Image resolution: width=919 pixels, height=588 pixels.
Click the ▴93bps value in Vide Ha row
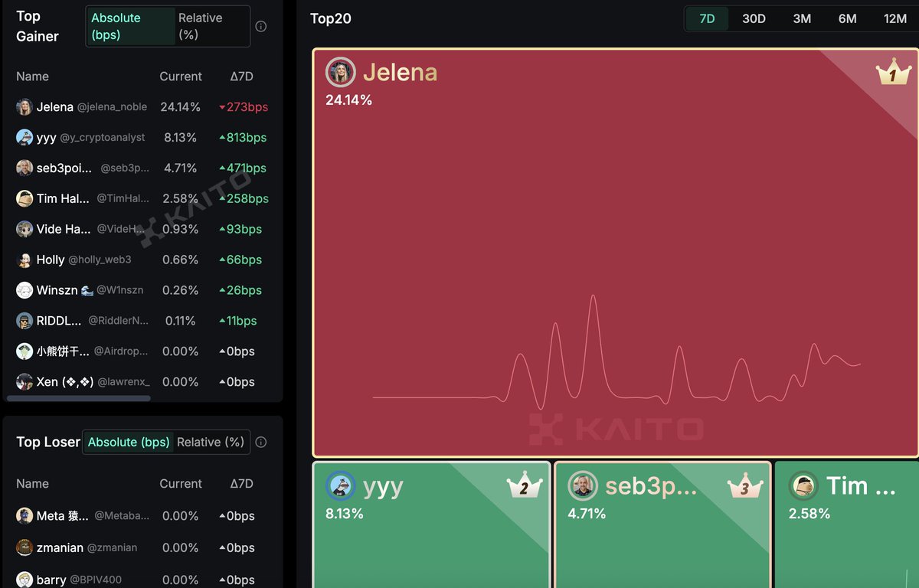pos(240,229)
